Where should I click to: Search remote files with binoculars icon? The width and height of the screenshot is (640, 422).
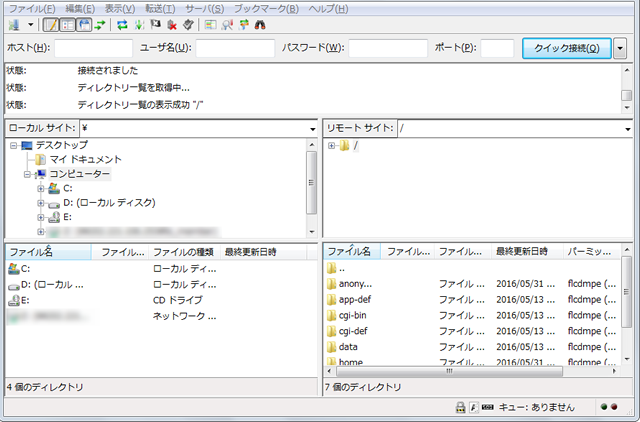260,25
